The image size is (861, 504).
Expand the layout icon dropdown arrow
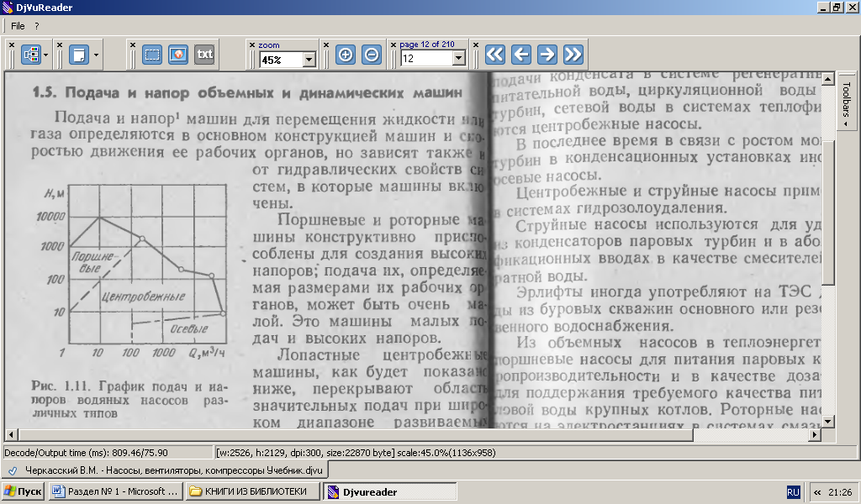[45, 55]
